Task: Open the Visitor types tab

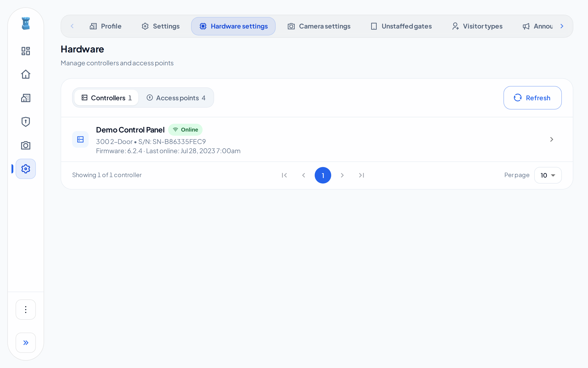Action: [477, 26]
